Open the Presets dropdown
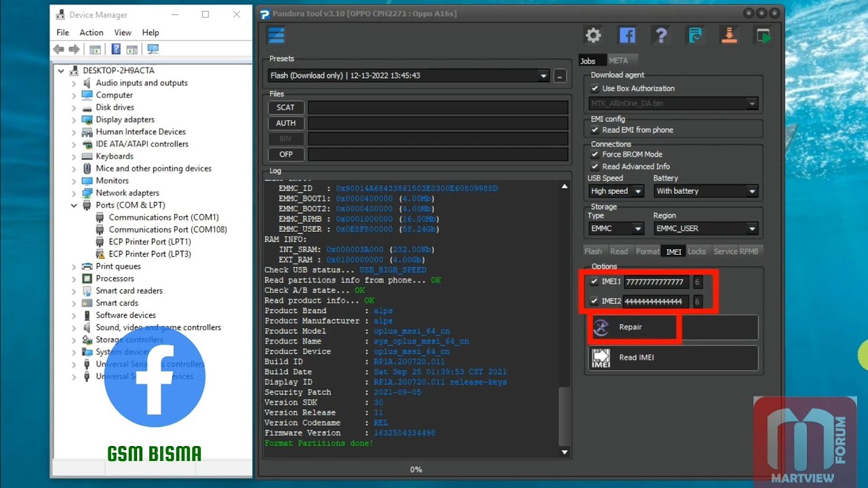This screenshot has height=488, width=868. (408, 76)
